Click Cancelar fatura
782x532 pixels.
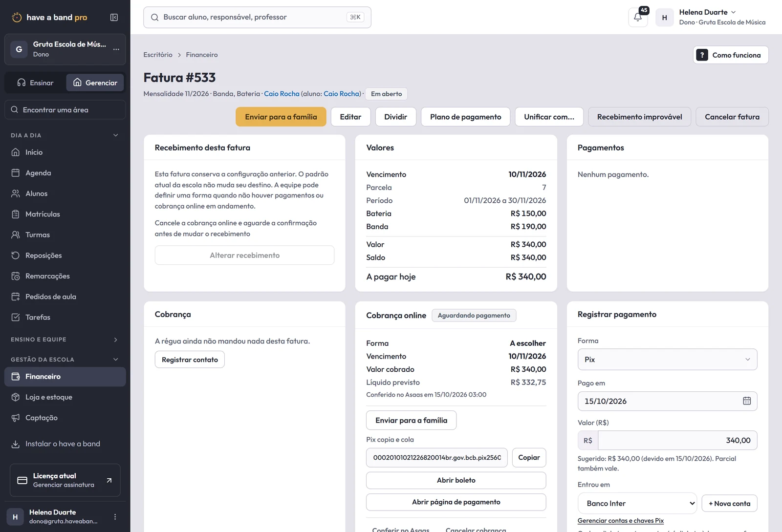pyautogui.click(x=732, y=117)
